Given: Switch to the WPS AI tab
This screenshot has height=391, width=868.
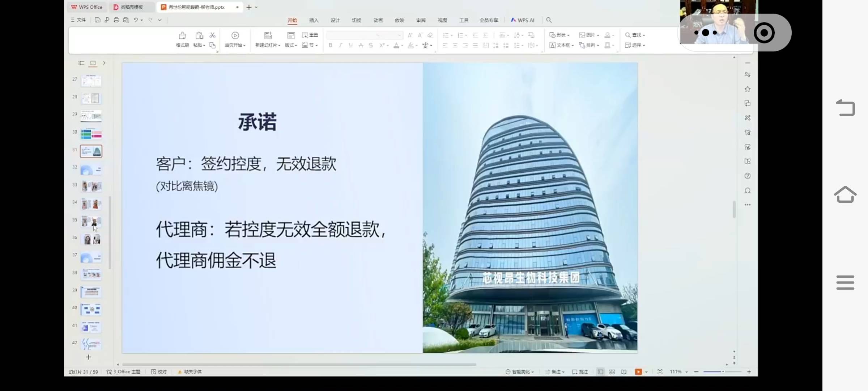Looking at the screenshot, I should tap(522, 20).
